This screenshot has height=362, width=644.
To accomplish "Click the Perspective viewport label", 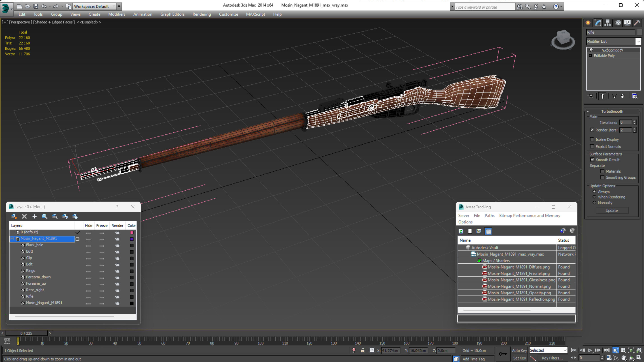I will [21, 22].
